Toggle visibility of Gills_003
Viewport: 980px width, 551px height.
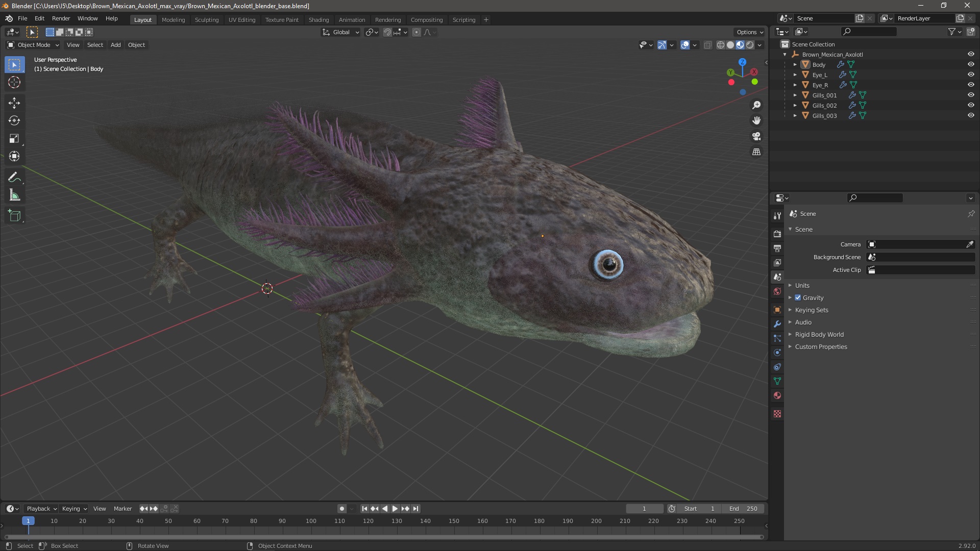[971, 115]
